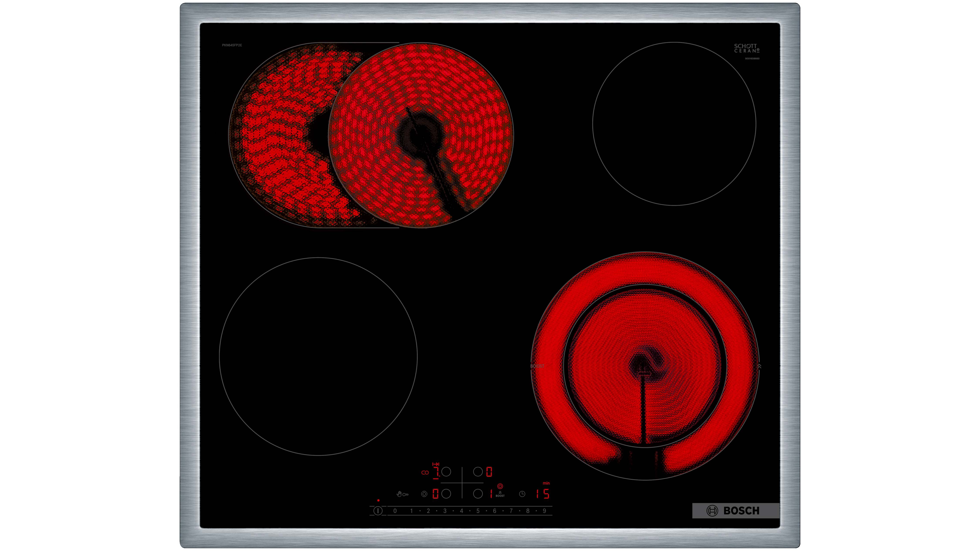Tap the timer clock icon

pyautogui.click(x=522, y=494)
